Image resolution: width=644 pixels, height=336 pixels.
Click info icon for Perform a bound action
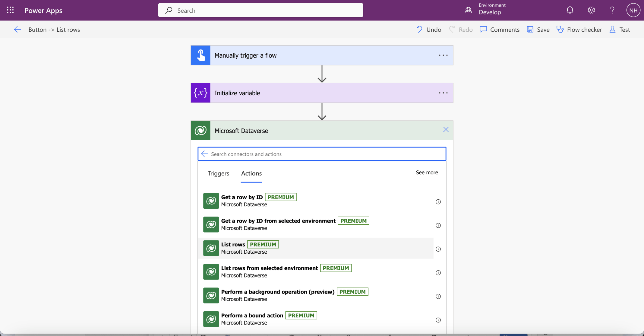(438, 320)
